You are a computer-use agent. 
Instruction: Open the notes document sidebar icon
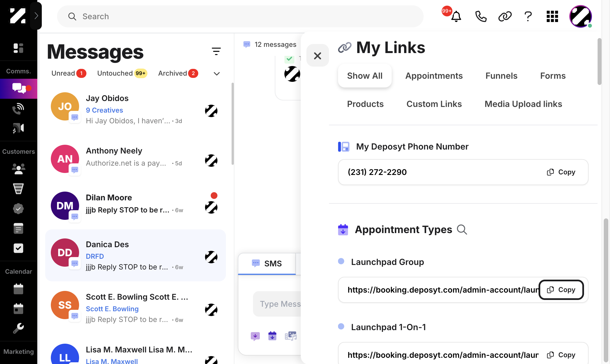tap(18, 228)
